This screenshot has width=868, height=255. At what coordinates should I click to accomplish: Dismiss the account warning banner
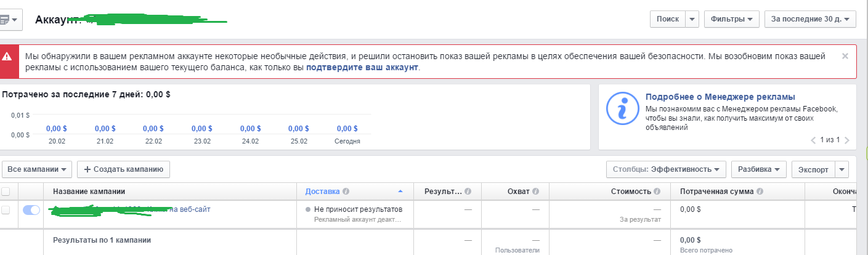tap(845, 56)
